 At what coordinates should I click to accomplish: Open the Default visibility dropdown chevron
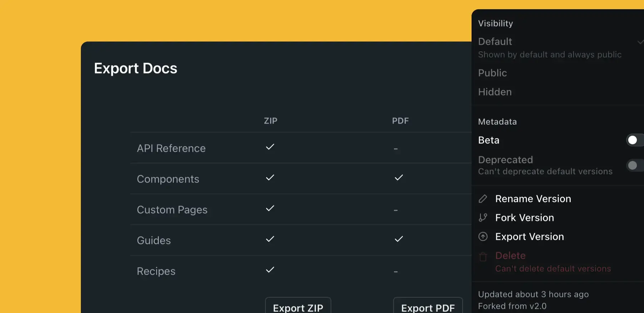tap(640, 42)
